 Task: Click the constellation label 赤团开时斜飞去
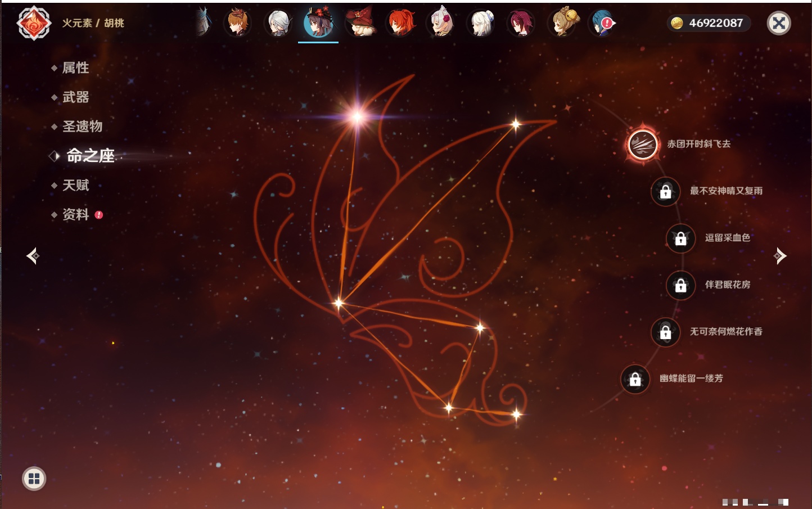tap(699, 144)
